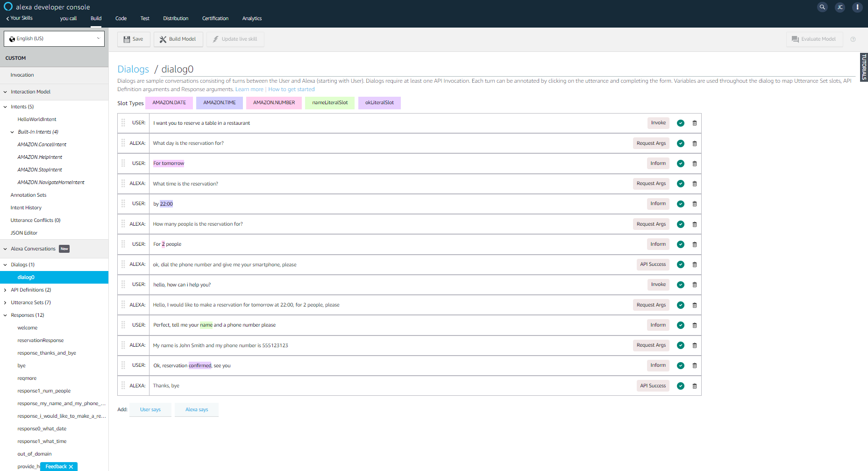This screenshot has width=868, height=471.
Task: Click the green check on 'How many people' row
Action: [681, 224]
